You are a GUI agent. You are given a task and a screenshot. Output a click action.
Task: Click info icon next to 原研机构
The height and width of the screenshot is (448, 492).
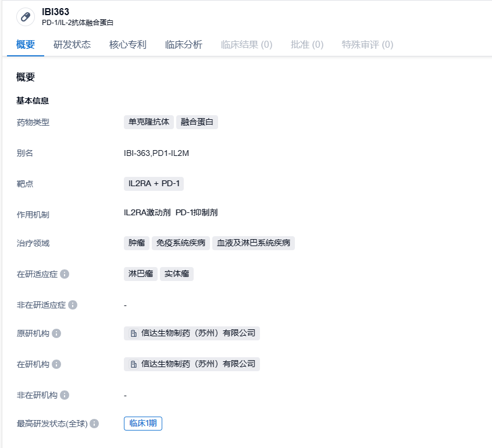click(56, 333)
